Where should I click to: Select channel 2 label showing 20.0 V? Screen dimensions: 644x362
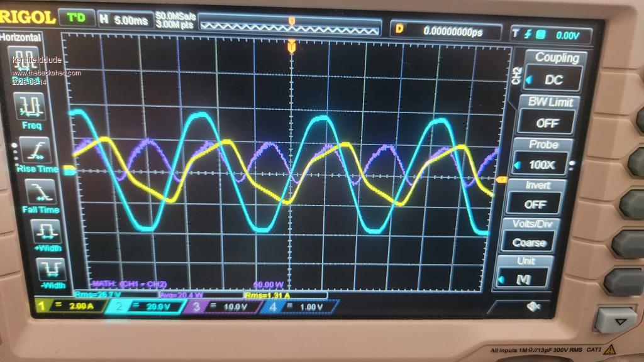146,306
